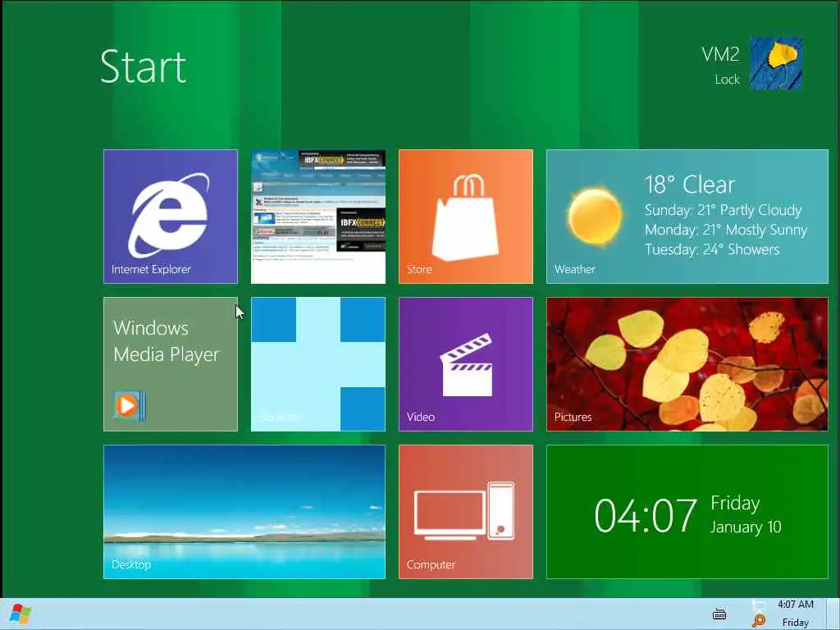
Task: Open the Internet Explorer tile
Action: click(x=171, y=217)
